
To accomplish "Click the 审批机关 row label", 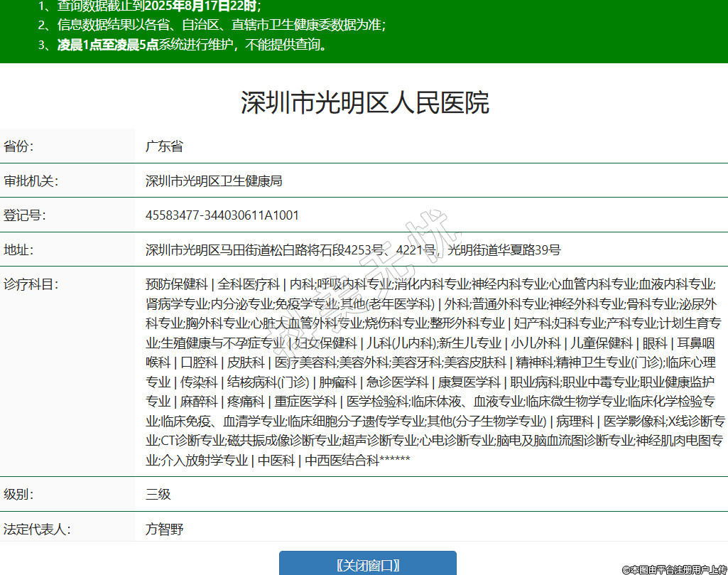I will click(31, 181).
